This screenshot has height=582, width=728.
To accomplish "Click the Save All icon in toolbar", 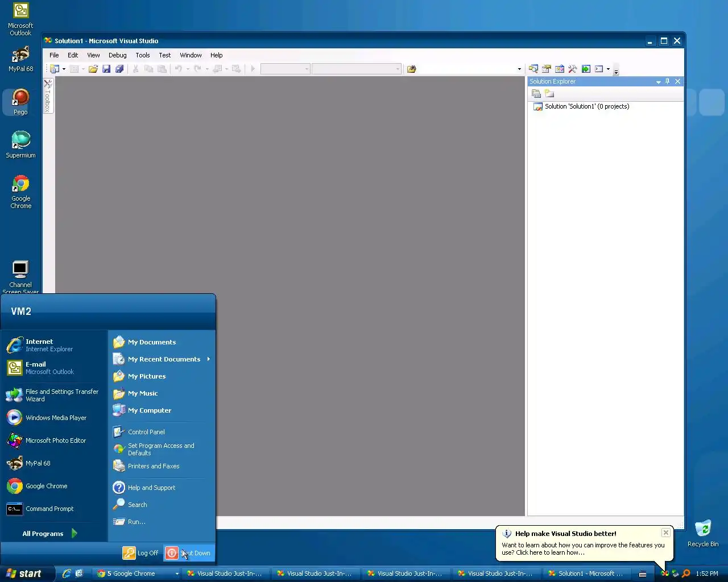I will pyautogui.click(x=119, y=69).
